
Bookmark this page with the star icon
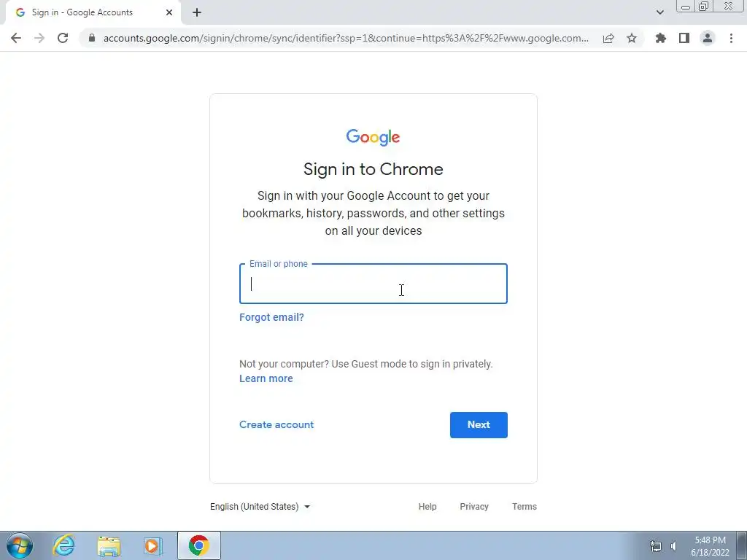[x=632, y=38]
